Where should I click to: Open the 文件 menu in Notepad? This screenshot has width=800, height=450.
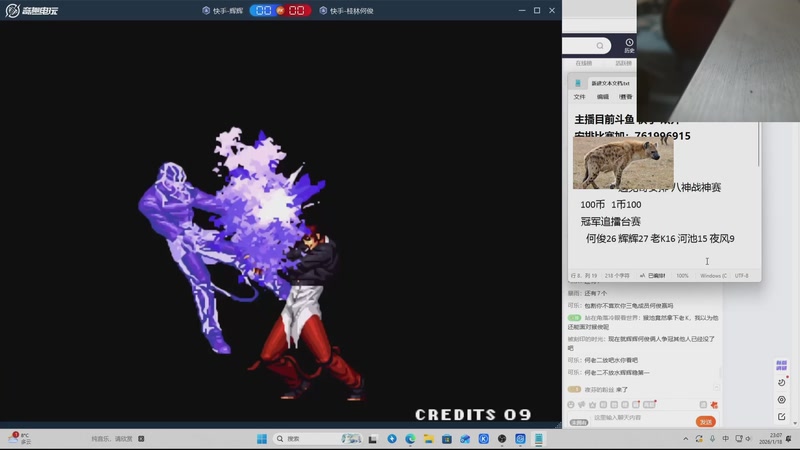click(x=580, y=96)
